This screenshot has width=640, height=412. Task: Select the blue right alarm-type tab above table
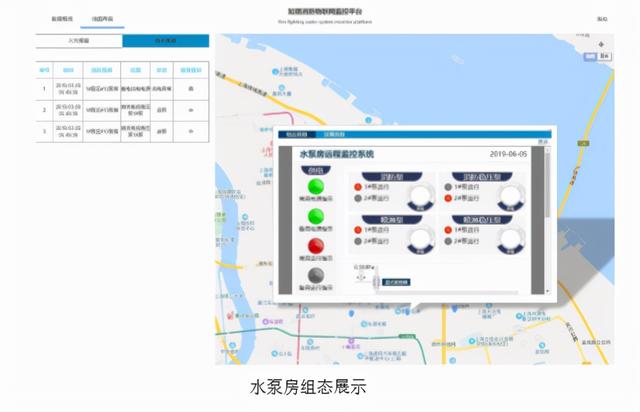pyautogui.click(x=166, y=41)
